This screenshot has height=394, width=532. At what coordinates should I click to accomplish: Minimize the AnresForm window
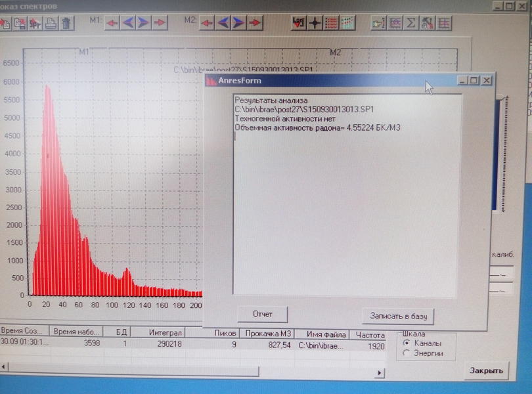tap(462, 80)
